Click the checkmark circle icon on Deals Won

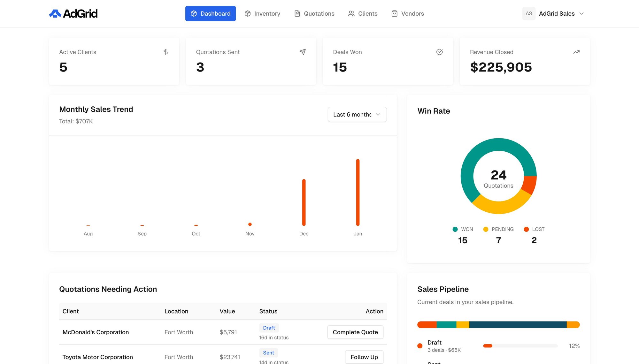[439, 52]
